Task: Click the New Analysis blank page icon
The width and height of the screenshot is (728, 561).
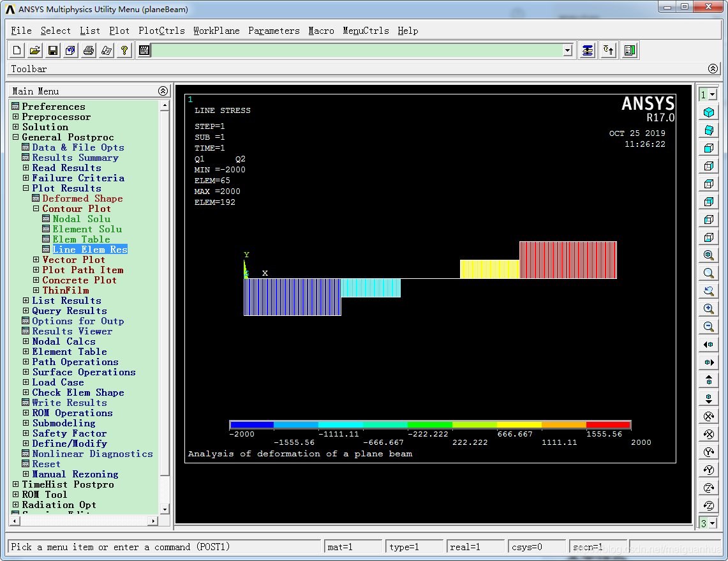Action: 17,50
